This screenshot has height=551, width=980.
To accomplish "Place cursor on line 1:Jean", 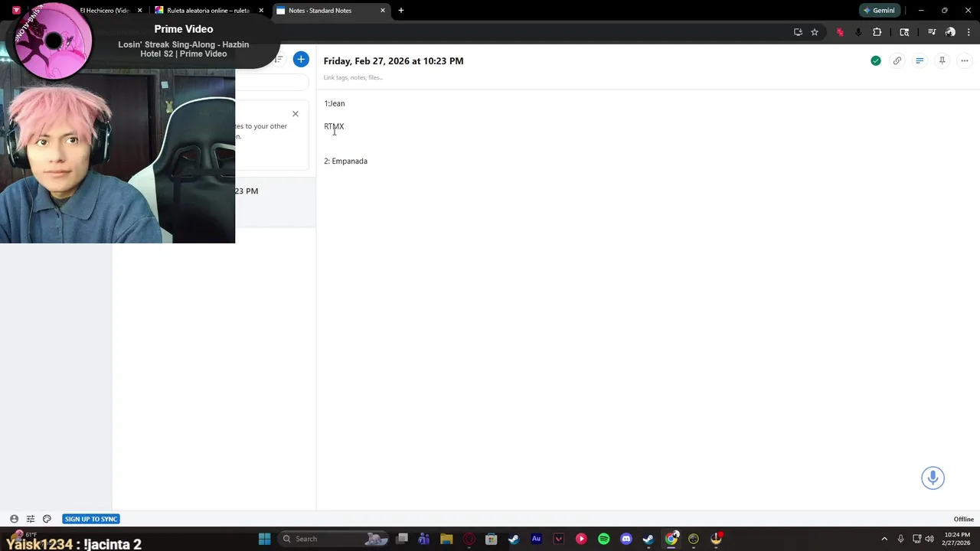I will click(x=334, y=103).
